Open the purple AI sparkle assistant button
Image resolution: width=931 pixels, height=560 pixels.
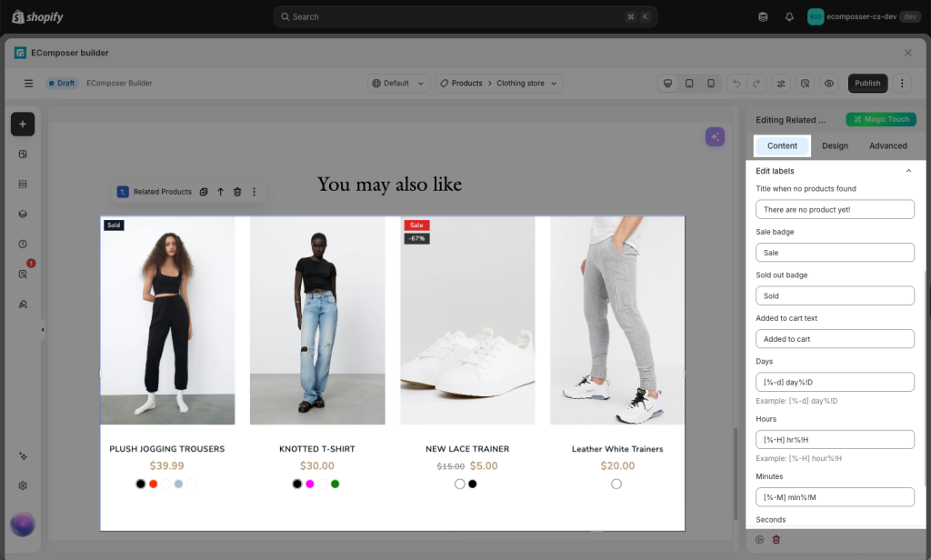tap(715, 136)
